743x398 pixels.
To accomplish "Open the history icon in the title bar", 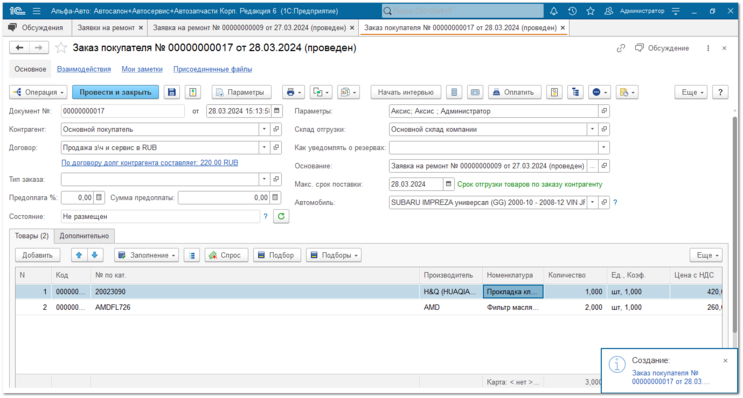I will tap(572, 11).
